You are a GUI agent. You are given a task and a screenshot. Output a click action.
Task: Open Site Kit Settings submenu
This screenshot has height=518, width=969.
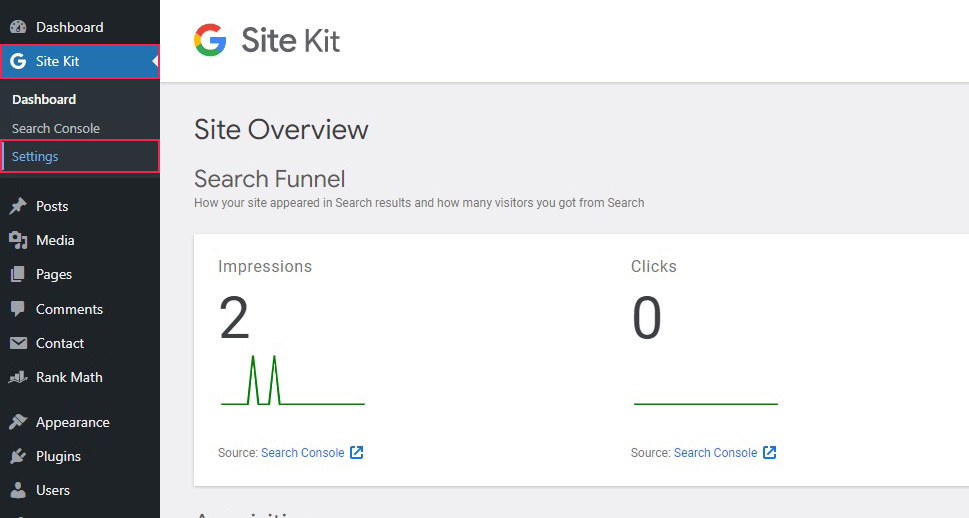tap(80, 156)
